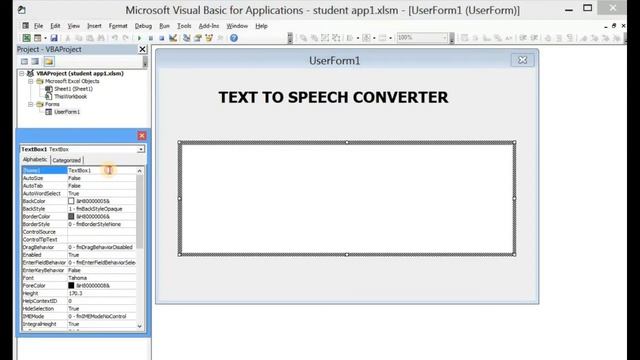The width and height of the screenshot is (640, 360).
Task: Open the Add-Ins menu
Action: (209, 26)
